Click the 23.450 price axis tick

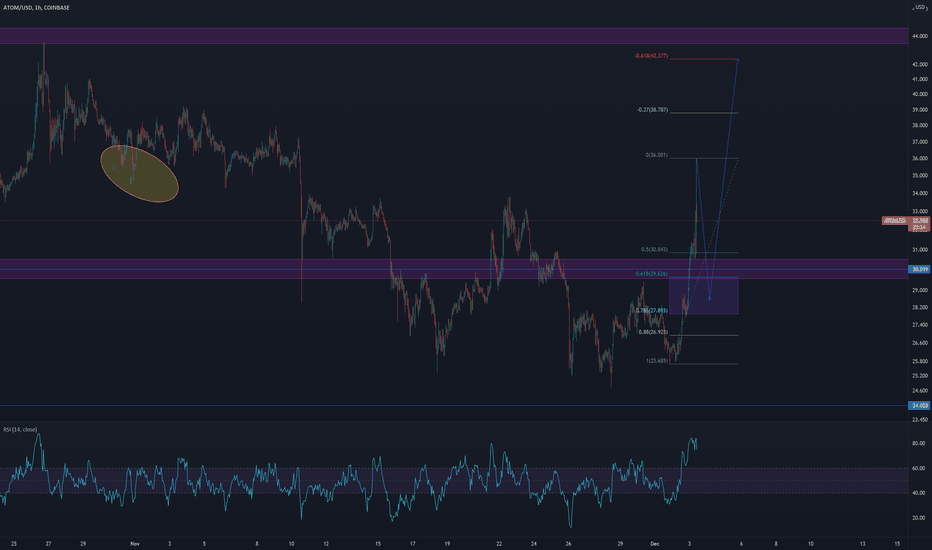(920, 420)
